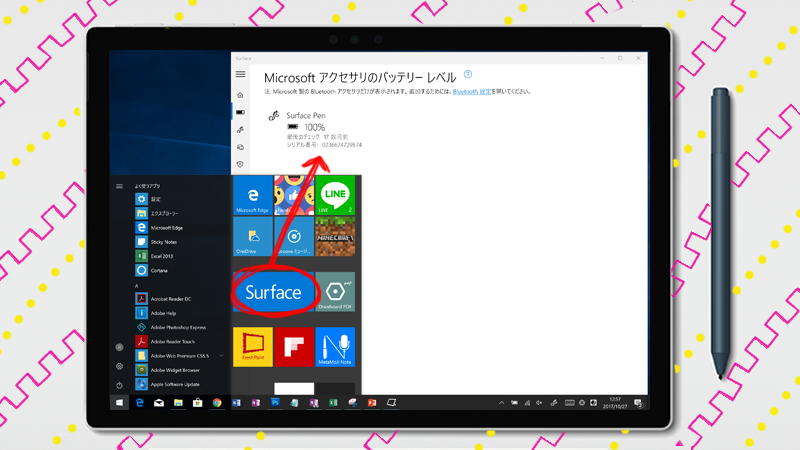The image size is (800, 450).
Task: Open the Mail app on the taskbar
Action: coord(159,403)
